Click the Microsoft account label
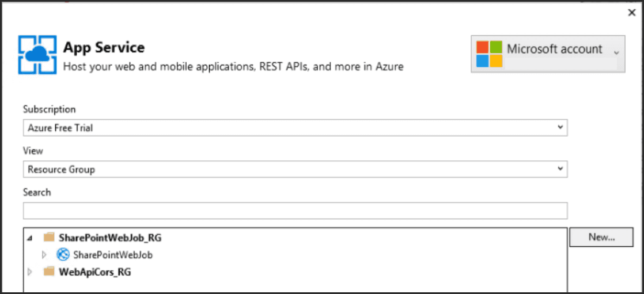This screenshot has width=644, height=294. click(x=554, y=49)
